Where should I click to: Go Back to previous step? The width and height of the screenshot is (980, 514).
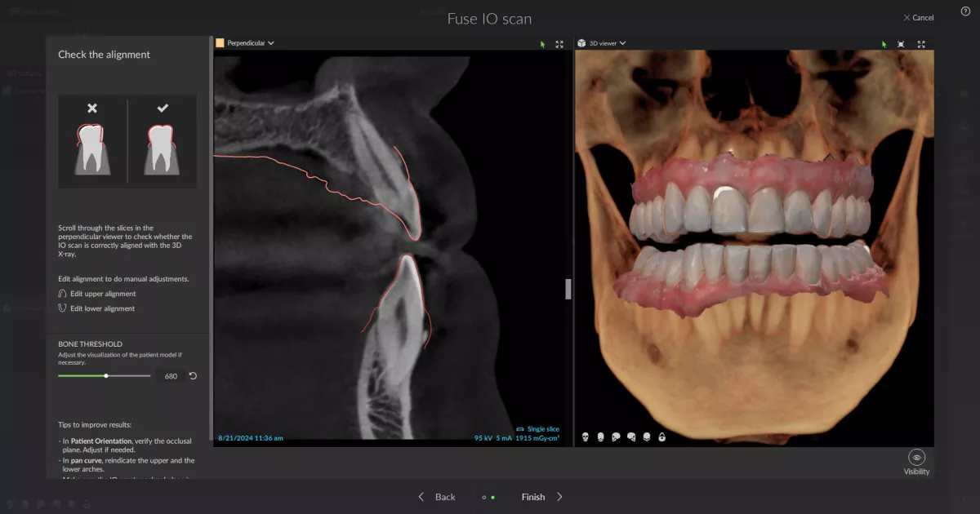437,497
